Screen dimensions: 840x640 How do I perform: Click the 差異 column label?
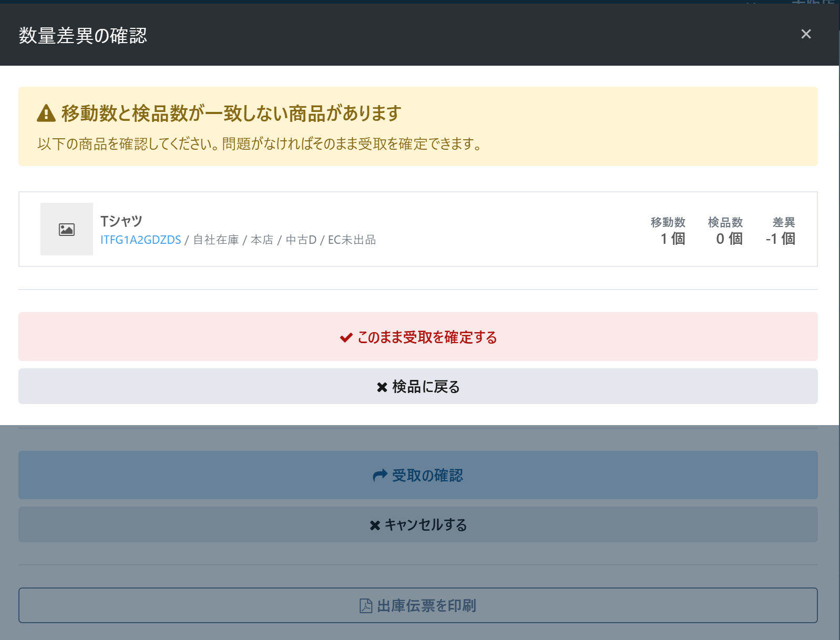(784, 222)
